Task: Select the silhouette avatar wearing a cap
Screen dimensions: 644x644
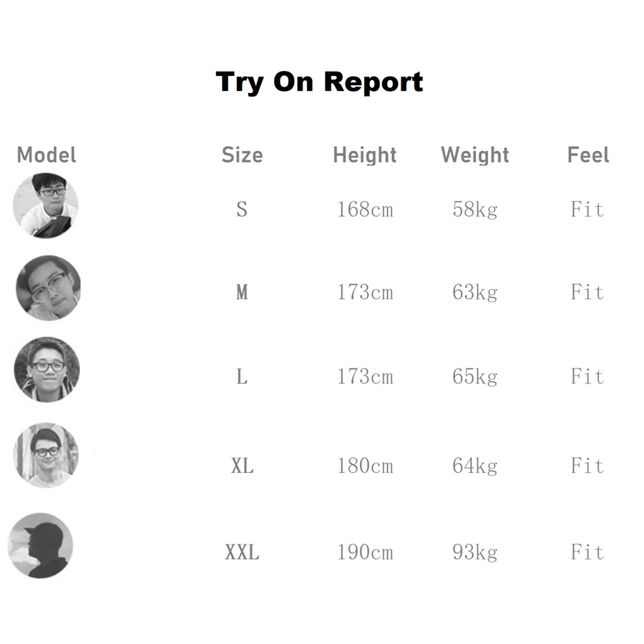Action: point(40,545)
